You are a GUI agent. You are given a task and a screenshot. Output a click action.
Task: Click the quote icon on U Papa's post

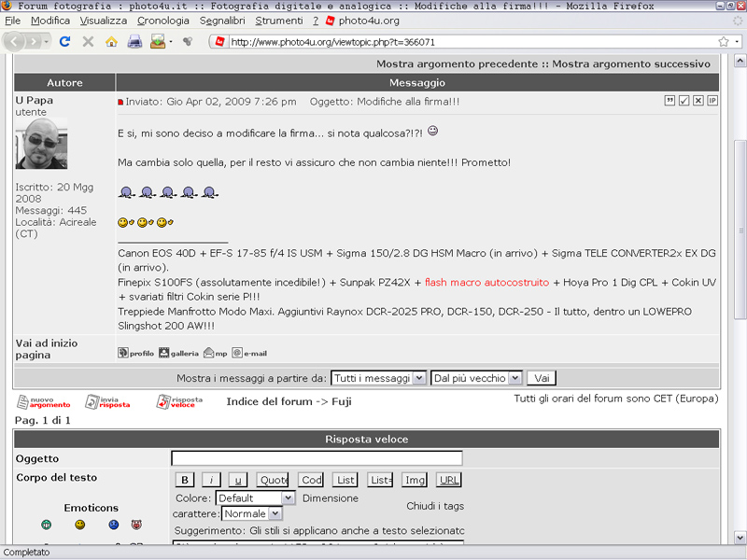click(669, 101)
